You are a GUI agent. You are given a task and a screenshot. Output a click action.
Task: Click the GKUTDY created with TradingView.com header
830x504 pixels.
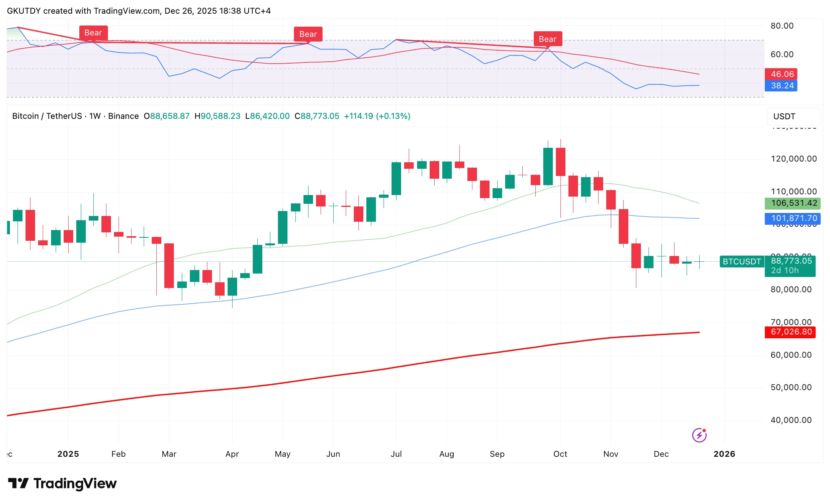139,11
